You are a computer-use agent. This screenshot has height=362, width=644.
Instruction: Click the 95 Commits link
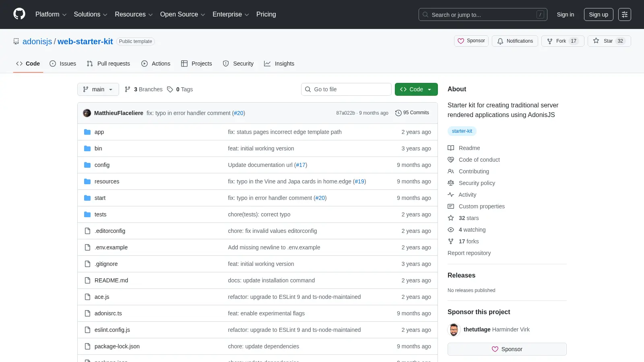tap(412, 113)
